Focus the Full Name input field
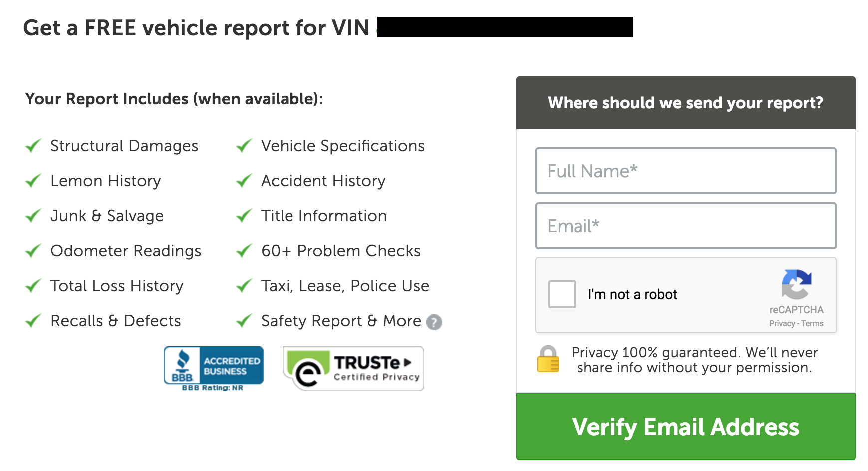 point(686,171)
